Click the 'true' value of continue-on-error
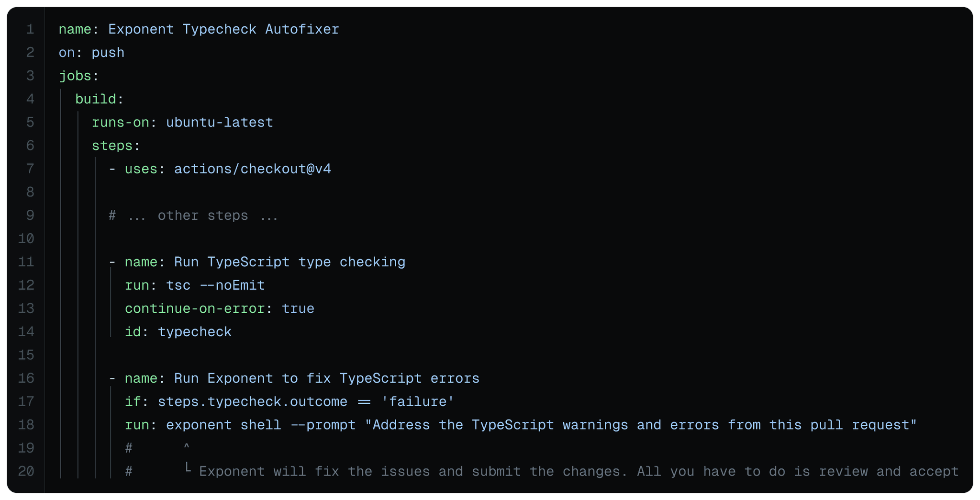The image size is (980, 500). tap(298, 308)
